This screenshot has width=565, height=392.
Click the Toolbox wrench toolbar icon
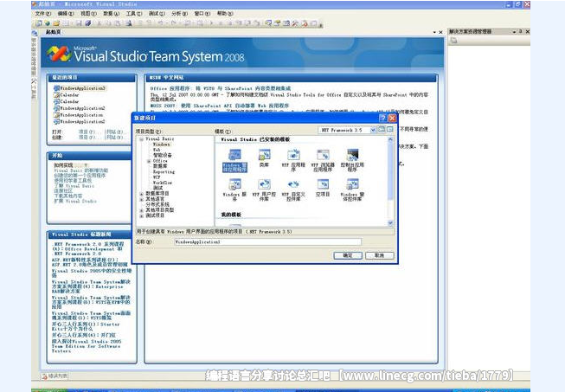pos(295,23)
